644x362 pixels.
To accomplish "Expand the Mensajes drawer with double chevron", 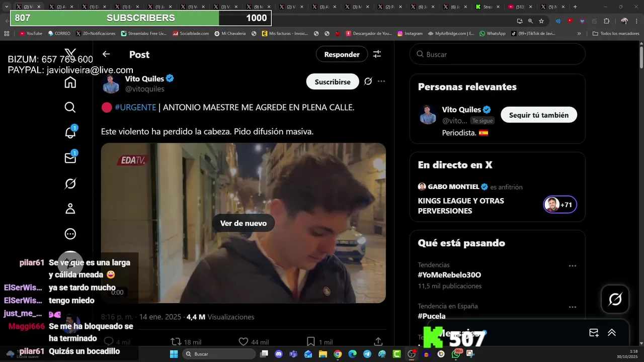I will tap(612, 333).
